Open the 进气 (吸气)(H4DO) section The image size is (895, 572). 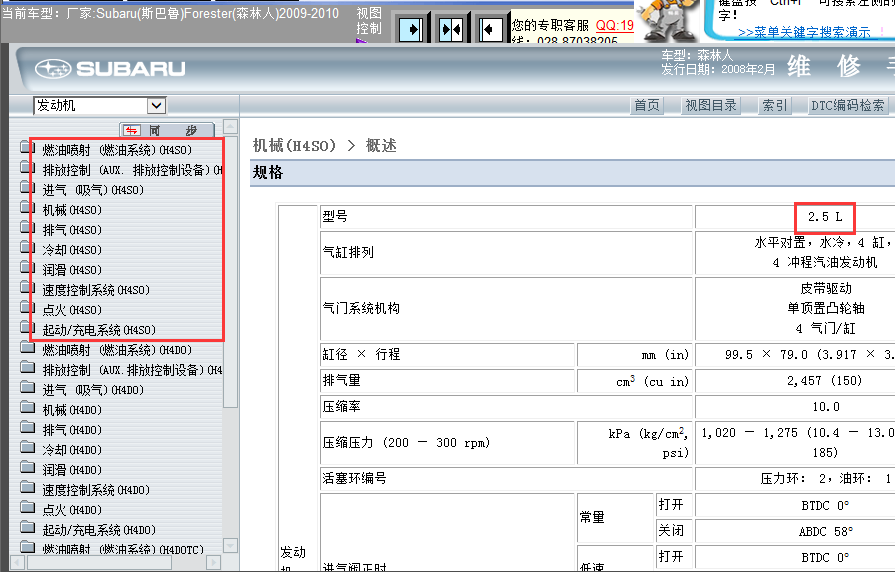click(93, 390)
